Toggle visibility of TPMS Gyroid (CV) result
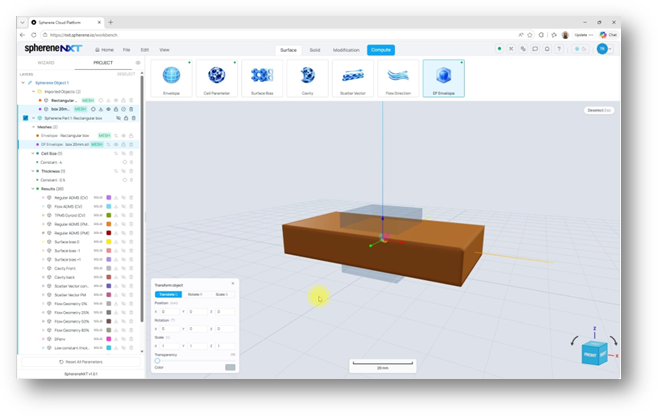 pyautogui.click(x=123, y=215)
